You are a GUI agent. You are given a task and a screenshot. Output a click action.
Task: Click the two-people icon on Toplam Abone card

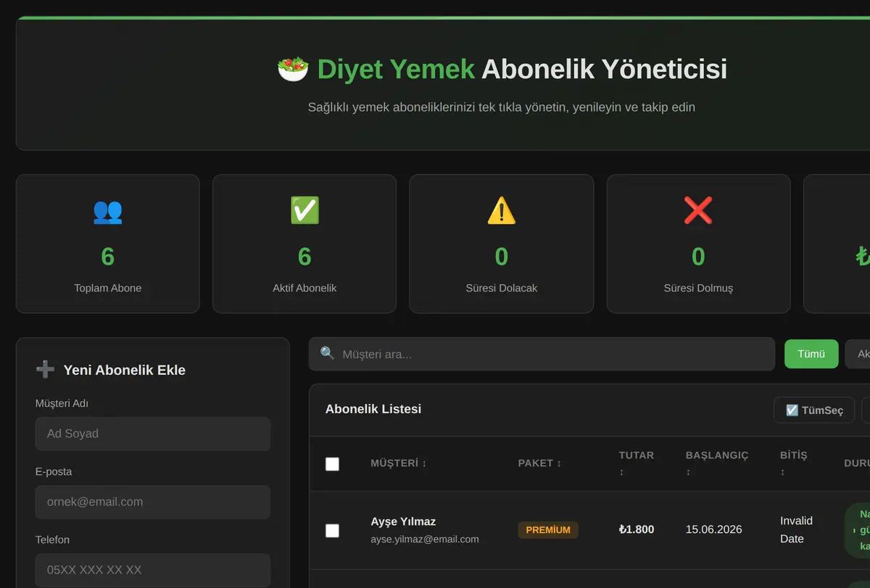[107, 211]
